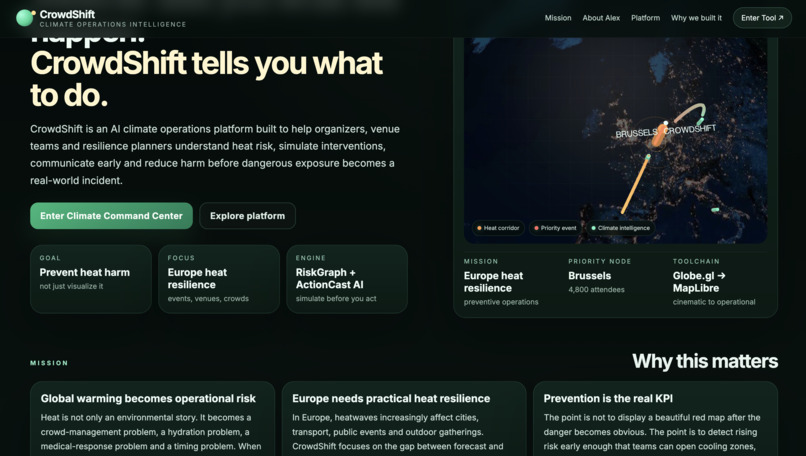Click the orange Heat corridor dot
This screenshot has width=806, height=456.
coord(479,228)
